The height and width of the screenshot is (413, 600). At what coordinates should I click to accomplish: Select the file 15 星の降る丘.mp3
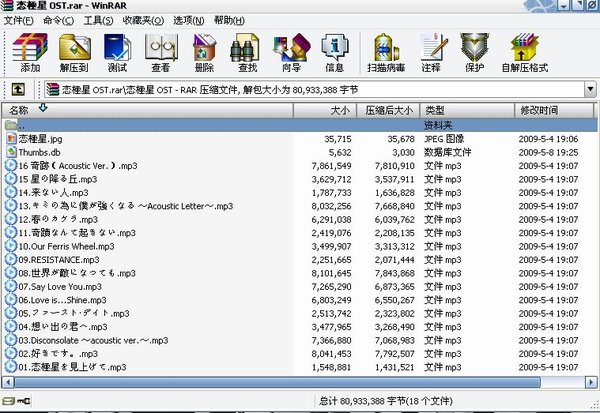[58, 179]
